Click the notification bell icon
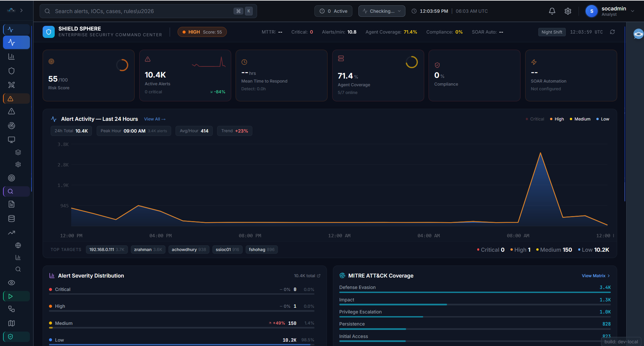Viewport: 644px width, 346px height. click(x=552, y=11)
